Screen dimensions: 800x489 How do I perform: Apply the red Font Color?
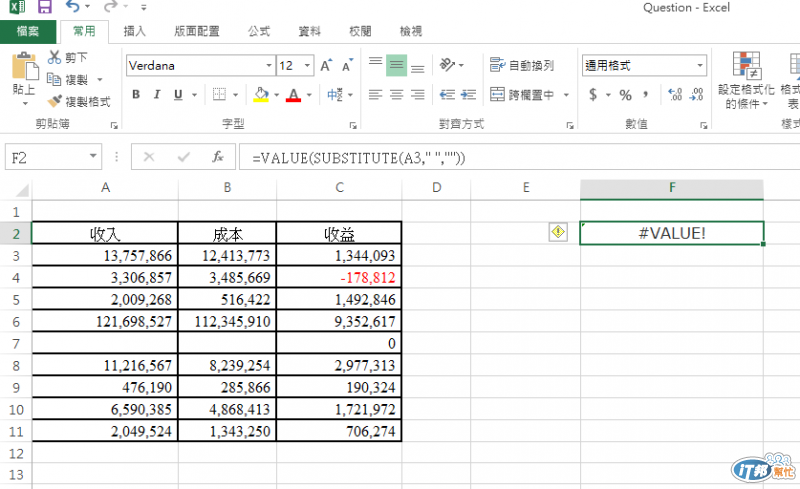point(293,94)
